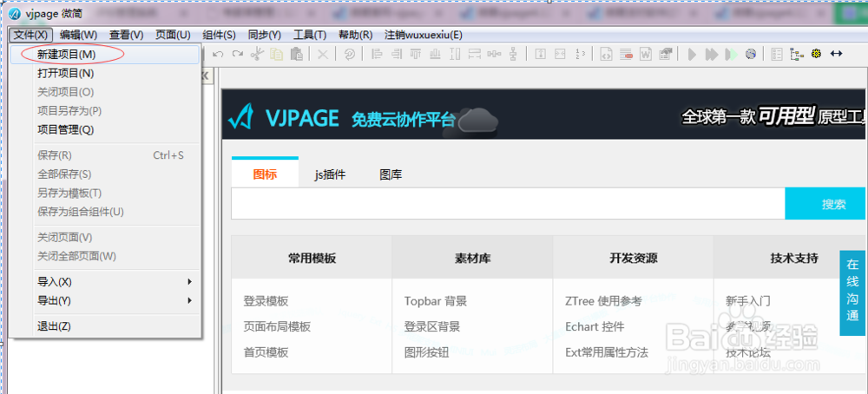Click the double play arrows icon
This screenshot has width=868, height=394.
coord(712,54)
